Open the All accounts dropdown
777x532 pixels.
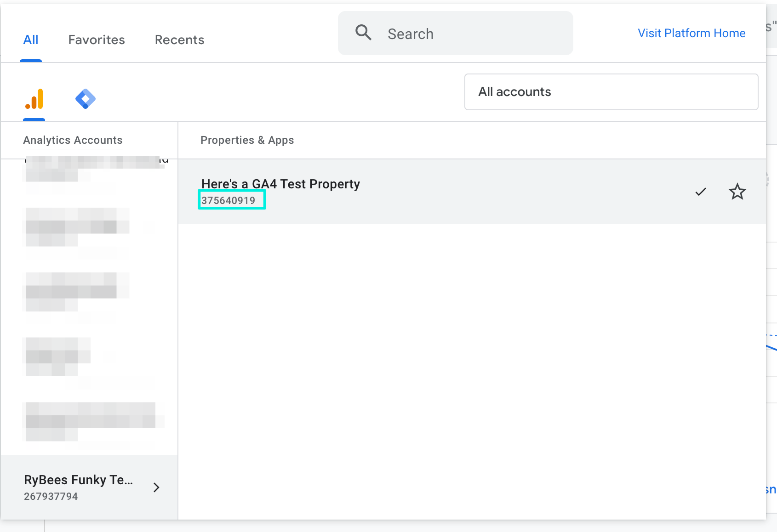(x=611, y=92)
